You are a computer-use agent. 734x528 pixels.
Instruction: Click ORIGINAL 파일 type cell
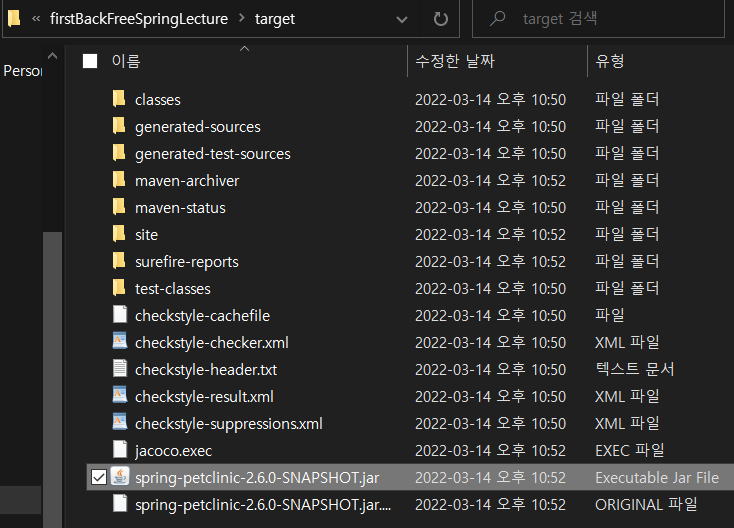[646, 505]
